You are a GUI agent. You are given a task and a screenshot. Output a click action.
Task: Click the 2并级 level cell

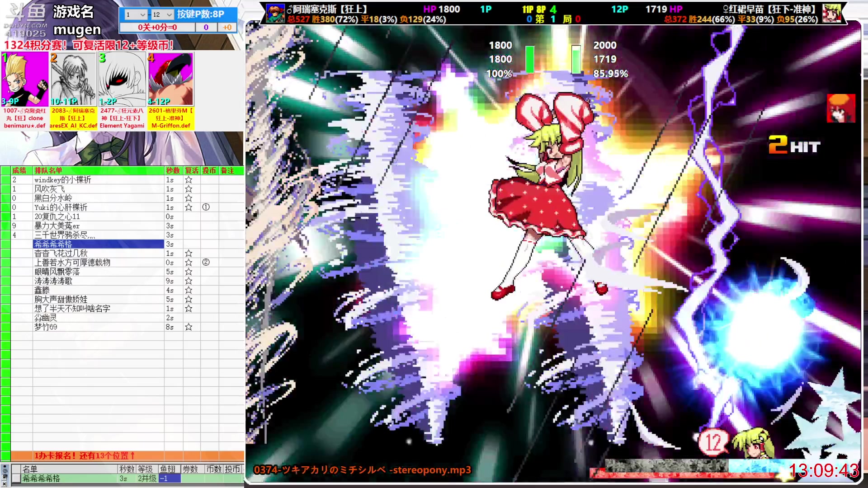click(x=147, y=478)
